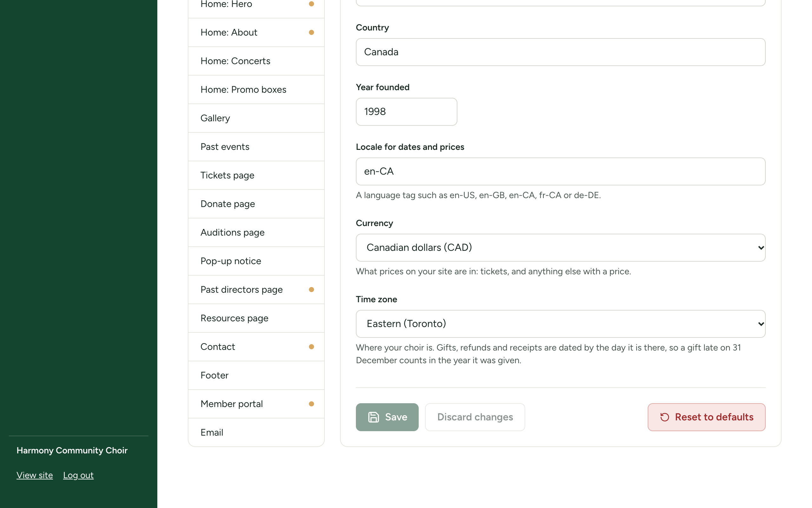Click the Locale for dates and prices field
The image size is (812, 508).
click(x=560, y=171)
